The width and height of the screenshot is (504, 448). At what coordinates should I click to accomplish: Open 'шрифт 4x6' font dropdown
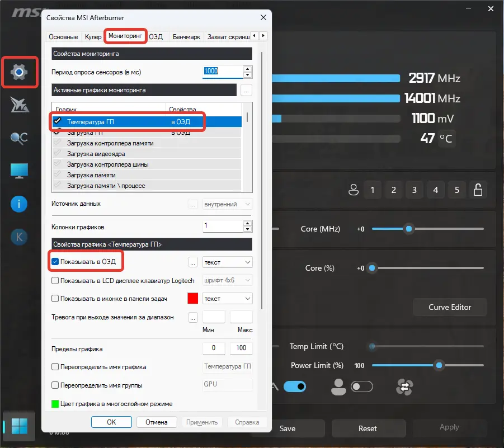point(227,280)
